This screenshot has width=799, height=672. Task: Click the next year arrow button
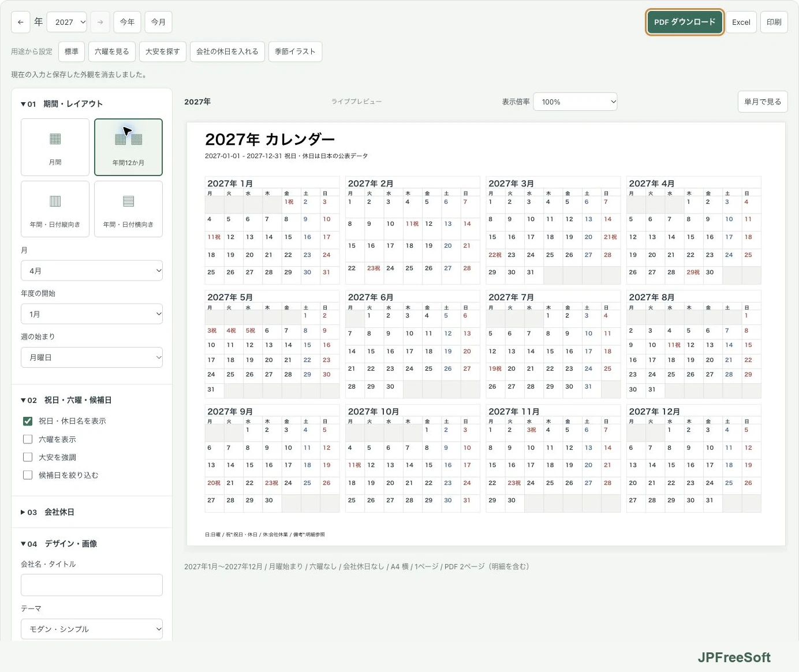(x=100, y=22)
